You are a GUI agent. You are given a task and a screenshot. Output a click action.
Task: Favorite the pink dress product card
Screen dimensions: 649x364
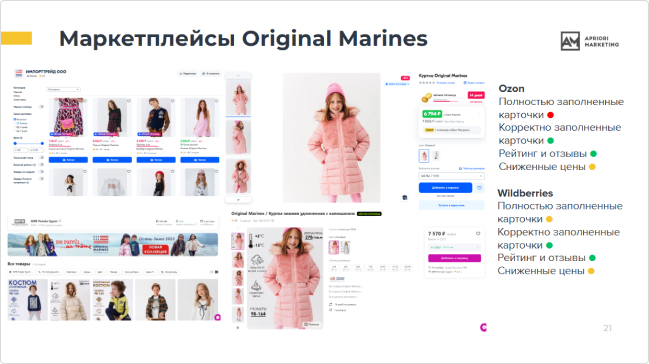[x=216, y=101]
